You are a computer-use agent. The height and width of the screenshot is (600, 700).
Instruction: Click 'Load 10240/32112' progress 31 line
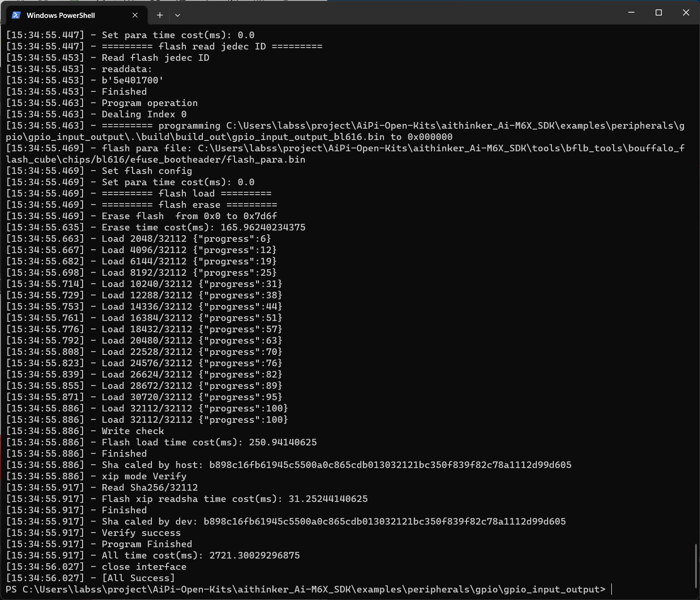point(144,284)
